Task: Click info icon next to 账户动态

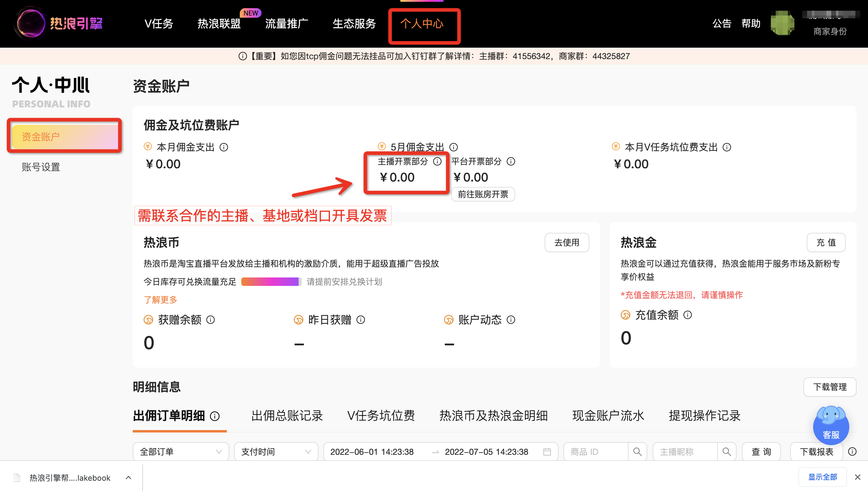Action: pyautogui.click(x=511, y=320)
